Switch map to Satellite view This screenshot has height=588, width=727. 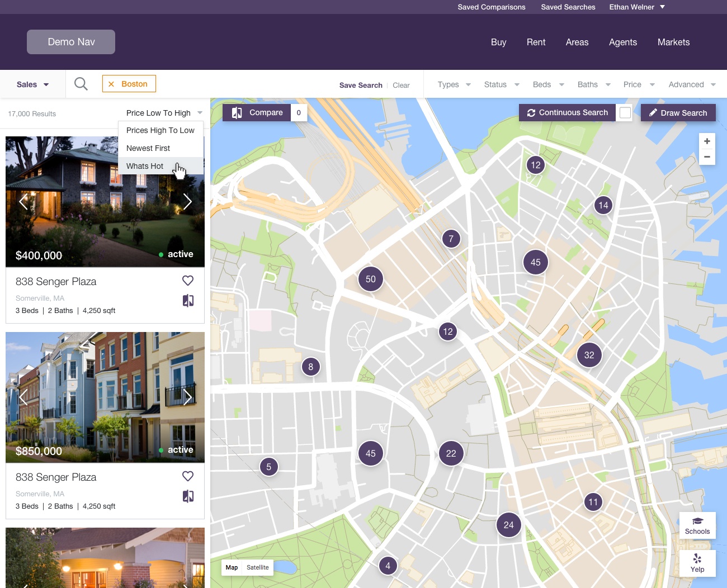pyautogui.click(x=258, y=567)
